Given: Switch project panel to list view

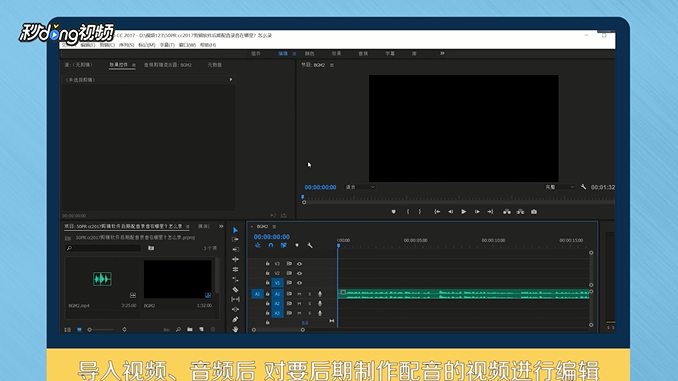Looking at the screenshot, I should 68,330.
